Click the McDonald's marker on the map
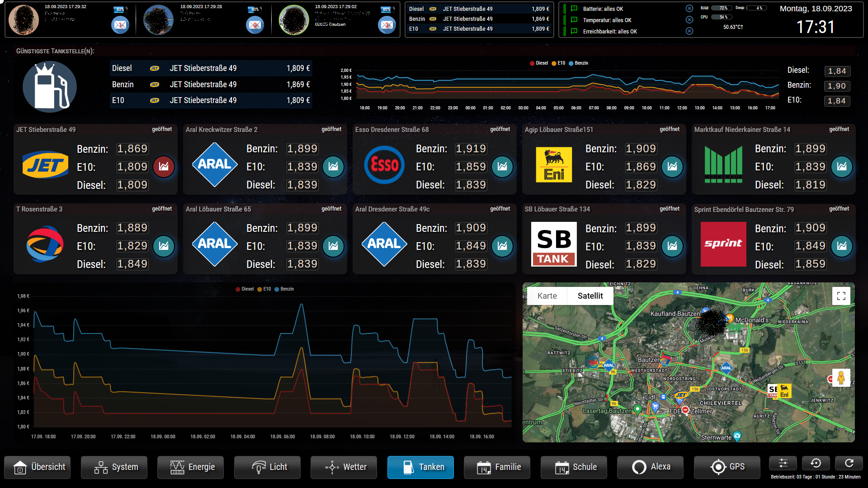The height and width of the screenshot is (488, 868). tap(730, 319)
